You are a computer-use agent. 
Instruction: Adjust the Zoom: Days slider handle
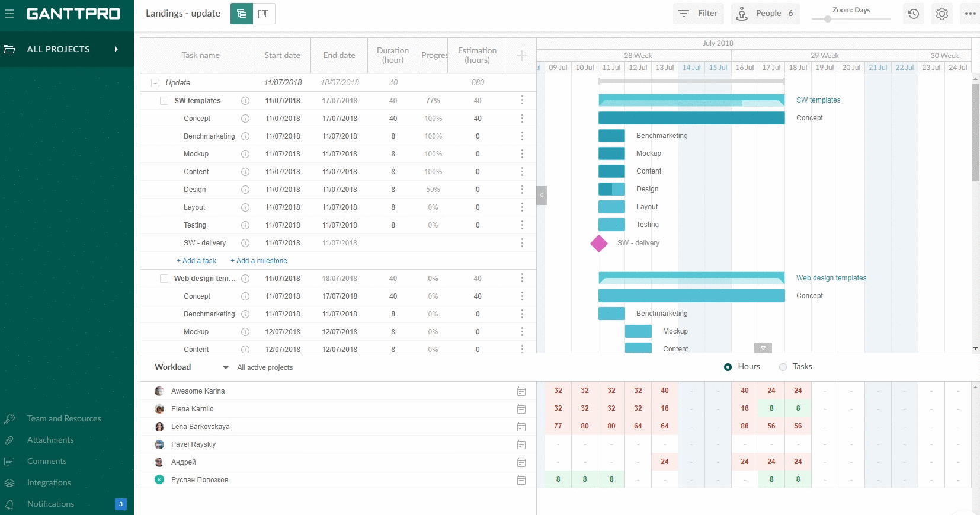(827, 19)
